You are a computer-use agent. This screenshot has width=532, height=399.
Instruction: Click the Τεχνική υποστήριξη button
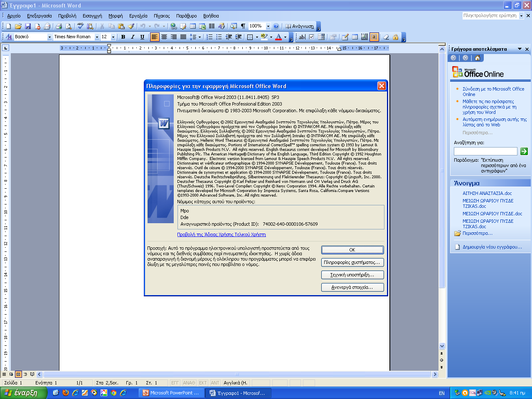352,275
